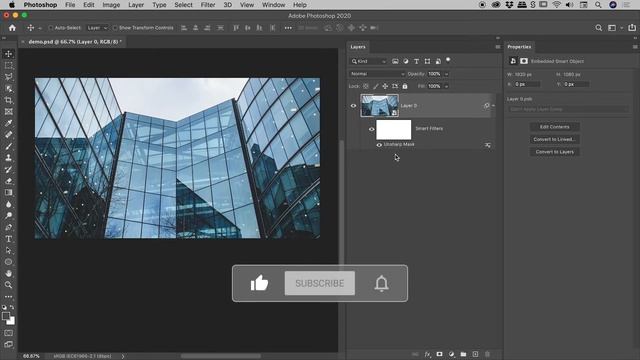Screen dimensions: 640x360
Task: Toggle Unsharp Mask filter visibility
Action: coord(379,145)
